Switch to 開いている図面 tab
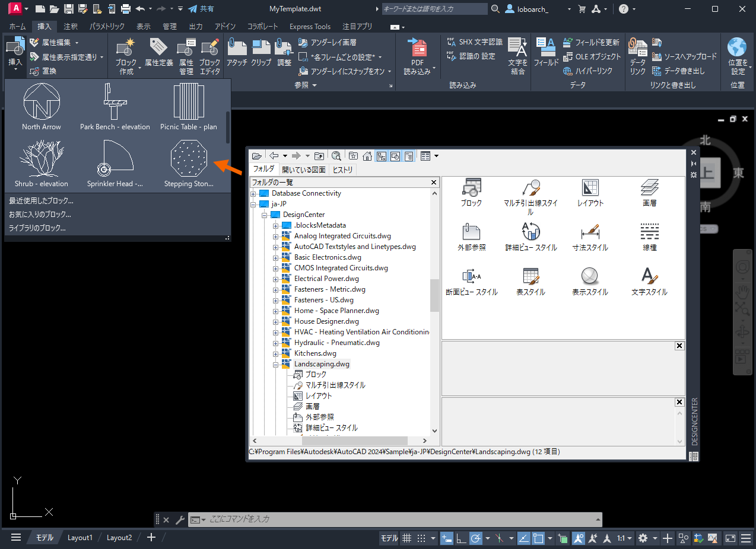 point(303,170)
